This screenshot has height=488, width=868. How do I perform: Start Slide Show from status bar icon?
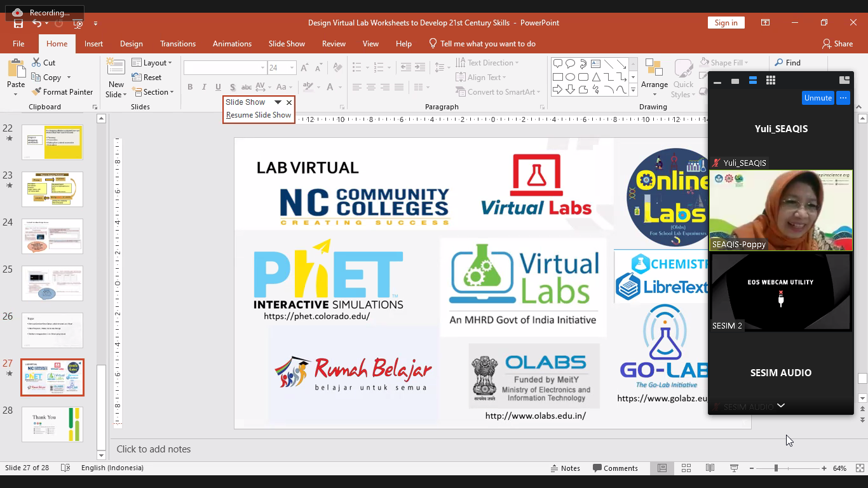(x=734, y=468)
